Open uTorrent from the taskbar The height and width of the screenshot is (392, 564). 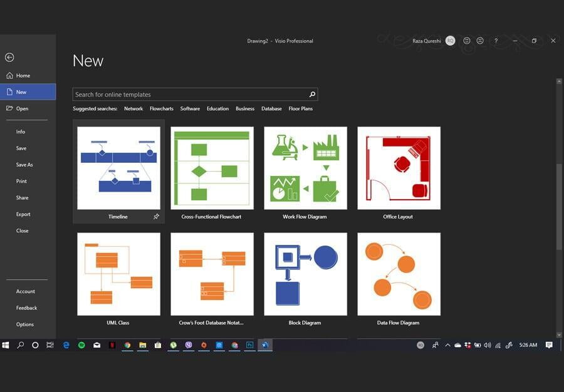(x=174, y=345)
